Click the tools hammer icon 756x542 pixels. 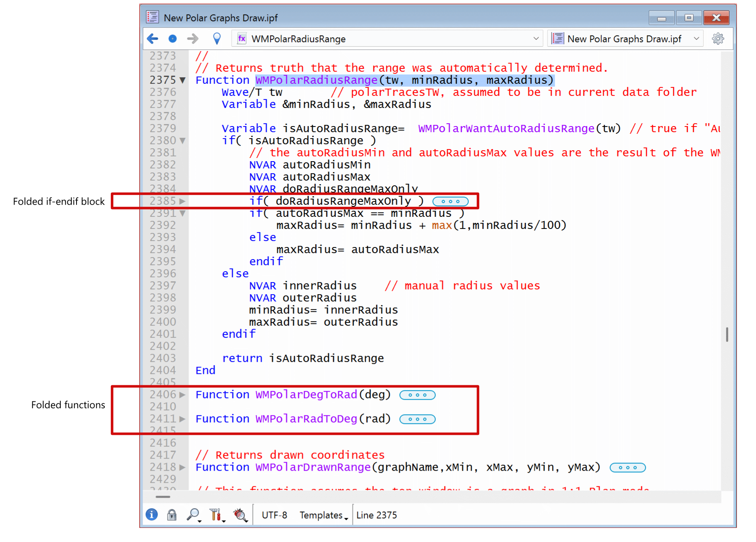click(215, 515)
